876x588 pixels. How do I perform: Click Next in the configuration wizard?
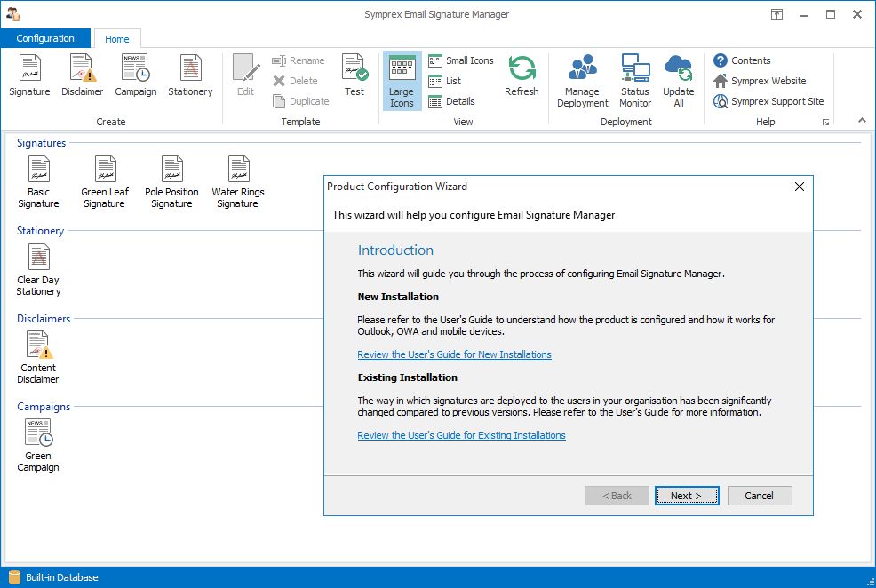click(687, 496)
